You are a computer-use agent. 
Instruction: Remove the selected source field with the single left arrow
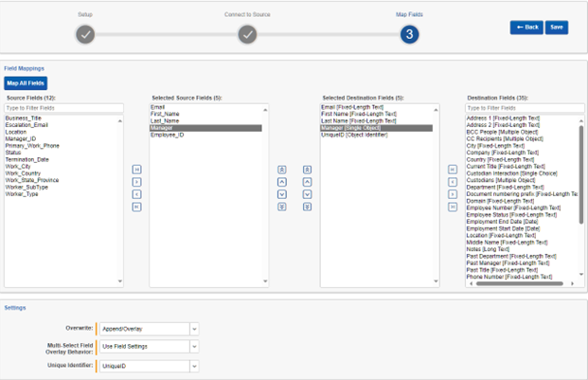[x=137, y=194]
